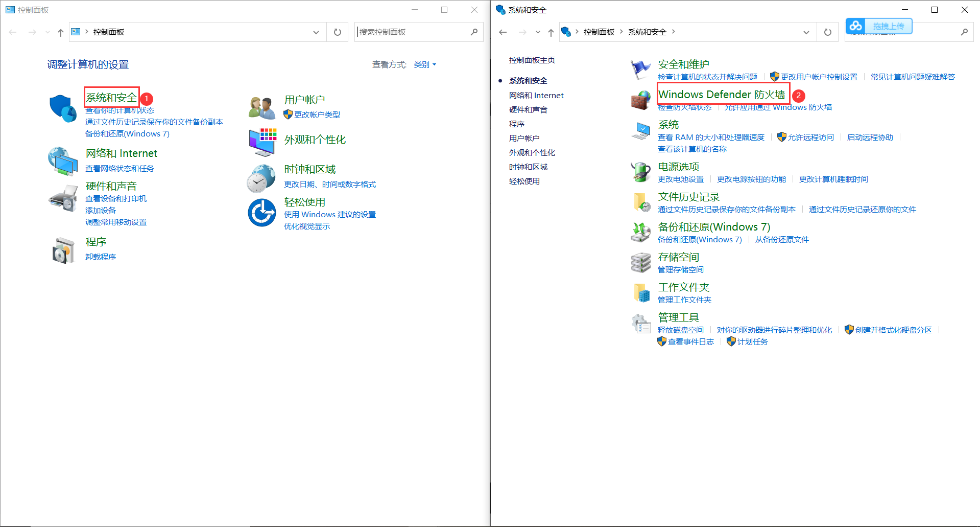Select 程序 in the right sidebar

517,124
